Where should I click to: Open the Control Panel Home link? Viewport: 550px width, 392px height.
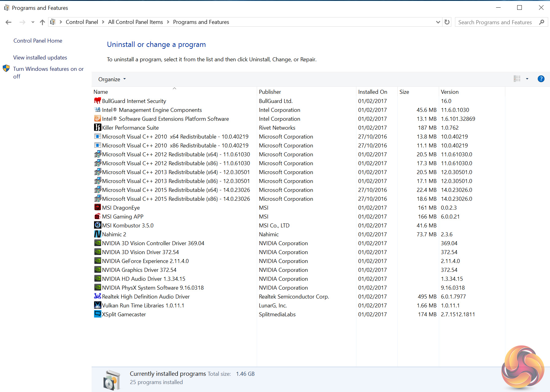(38, 41)
